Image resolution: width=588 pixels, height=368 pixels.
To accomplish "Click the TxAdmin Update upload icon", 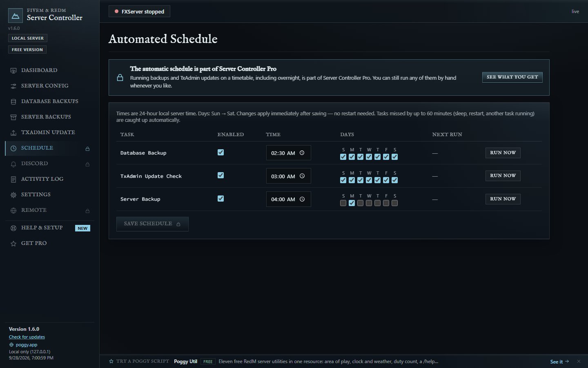I will [x=13, y=133].
